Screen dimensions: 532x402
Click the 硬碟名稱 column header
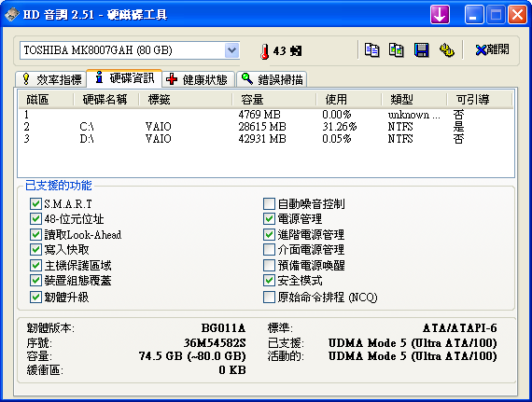[105, 100]
